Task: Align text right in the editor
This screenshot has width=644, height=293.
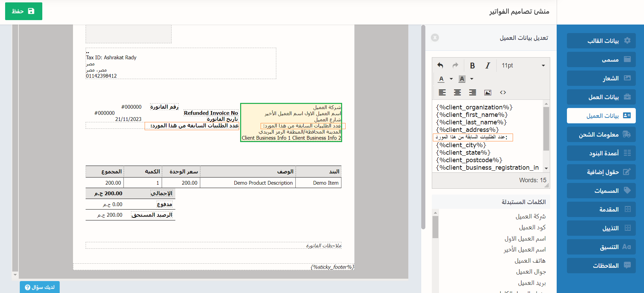Action: point(472,92)
